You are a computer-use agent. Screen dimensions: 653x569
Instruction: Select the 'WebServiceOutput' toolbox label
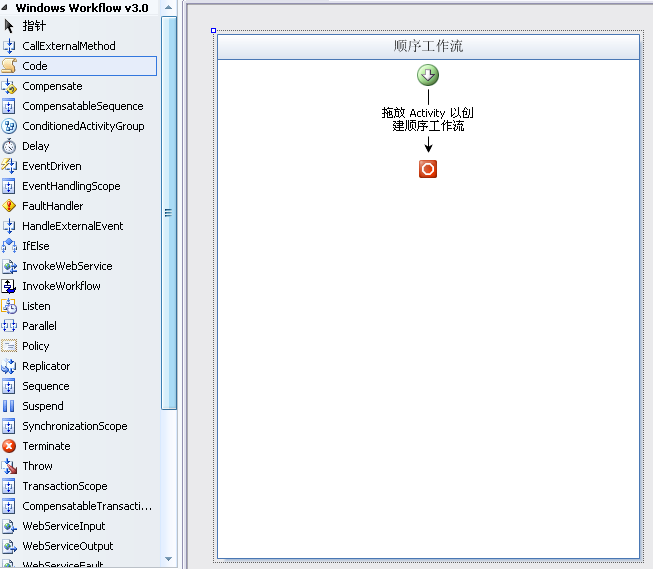coord(68,546)
